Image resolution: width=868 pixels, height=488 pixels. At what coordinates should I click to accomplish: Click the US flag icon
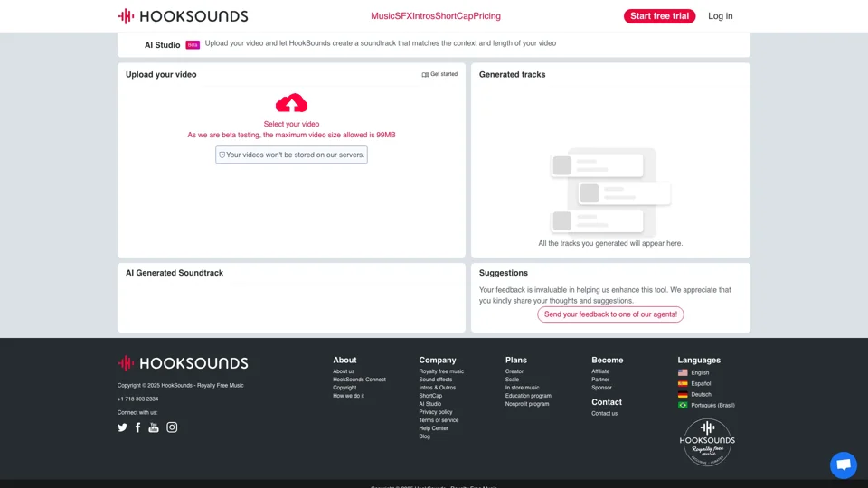[683, 372]
